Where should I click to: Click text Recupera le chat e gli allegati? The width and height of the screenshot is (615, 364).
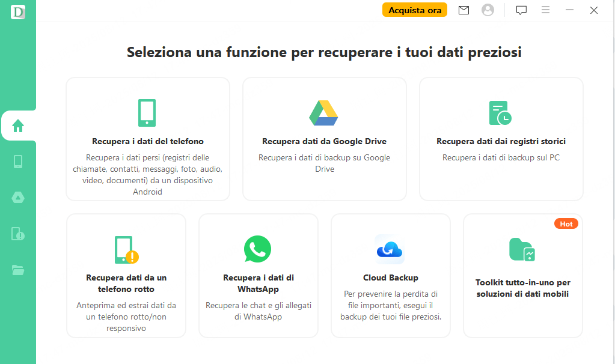tap(259, 311)
